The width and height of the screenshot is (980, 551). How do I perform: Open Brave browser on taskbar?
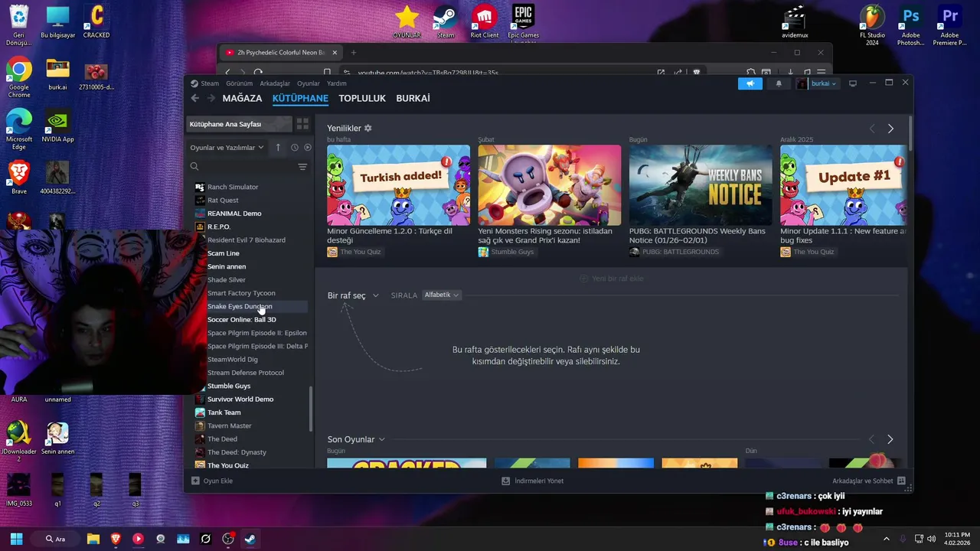tap(116, 539)
